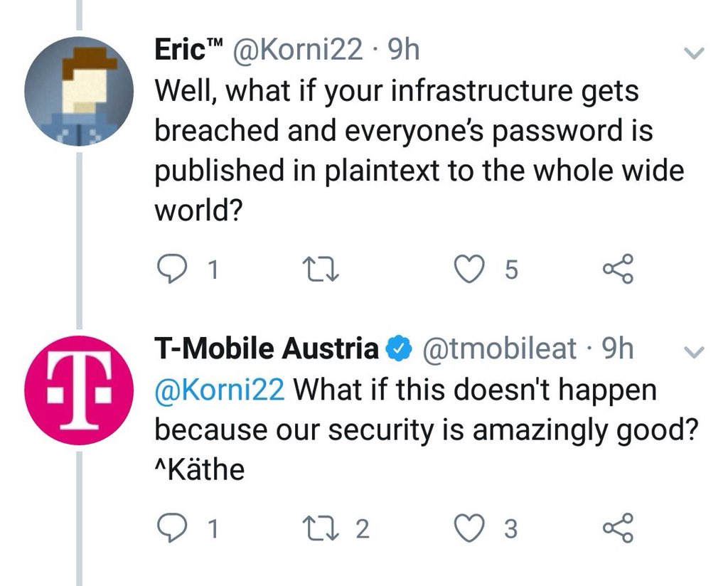728x586 pixels.
Task: Open the T-Mobile Austria display name
Action: [x=267, y=348]
